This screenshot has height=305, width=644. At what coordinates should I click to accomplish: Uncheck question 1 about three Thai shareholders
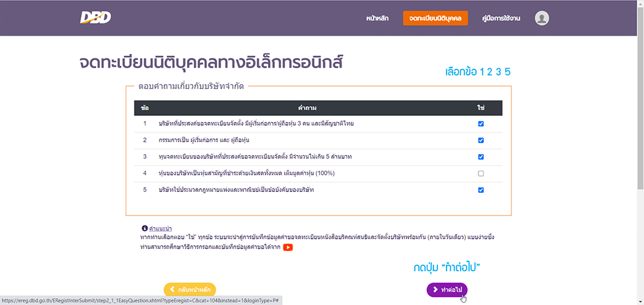pos(481,124)
